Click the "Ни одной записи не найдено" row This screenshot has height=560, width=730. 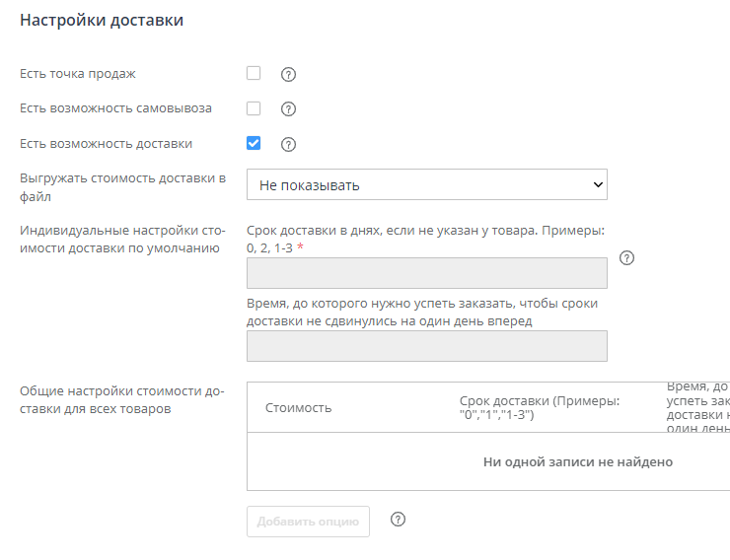[577, 461]
